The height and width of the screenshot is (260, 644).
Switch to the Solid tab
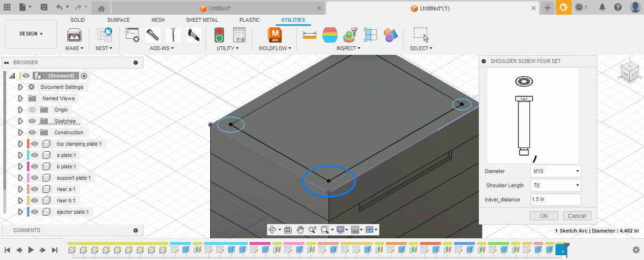78,20
